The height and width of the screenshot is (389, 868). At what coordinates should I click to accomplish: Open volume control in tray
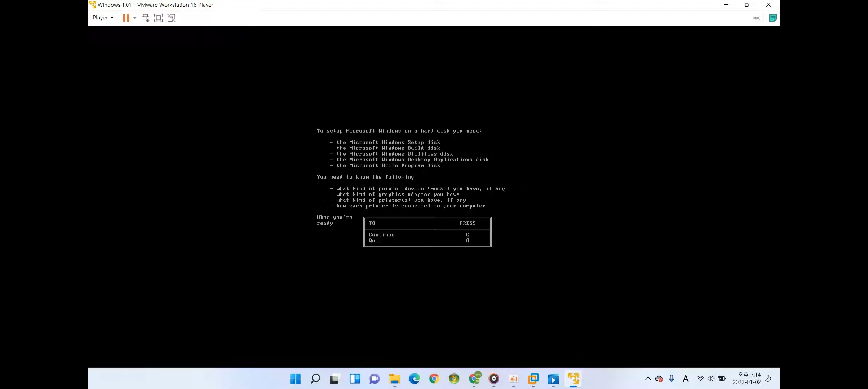[710, 379]
